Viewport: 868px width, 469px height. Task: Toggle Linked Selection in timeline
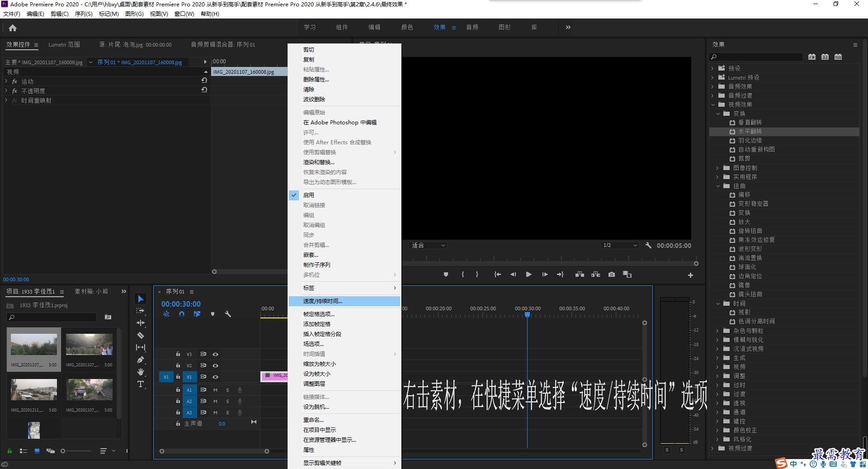[x=197, y=314]
